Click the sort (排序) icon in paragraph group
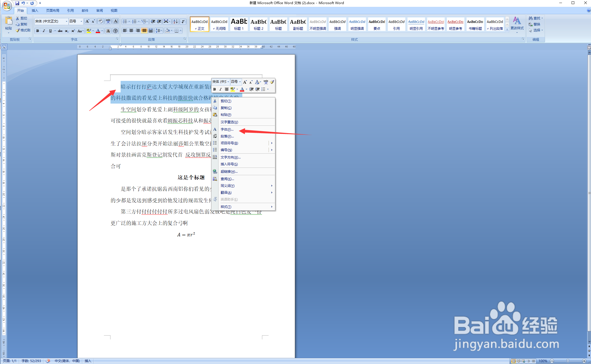 point(175,21)
